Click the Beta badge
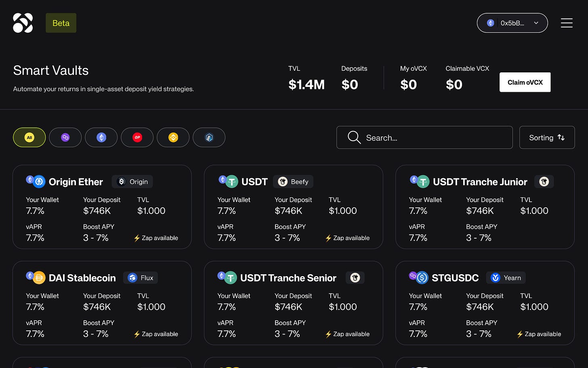The height and width of the screenshot is (368, 588). tap(61, 23)
